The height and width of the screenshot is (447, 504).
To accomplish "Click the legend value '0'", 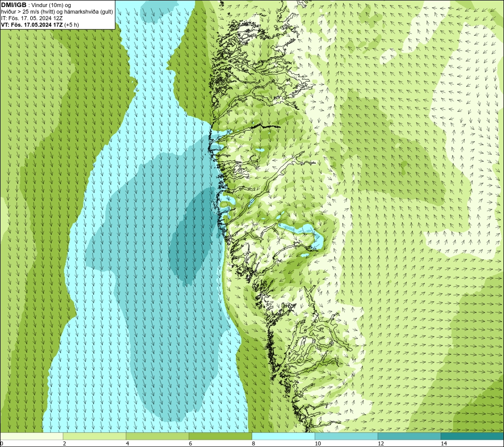I will tap(2, 443).
